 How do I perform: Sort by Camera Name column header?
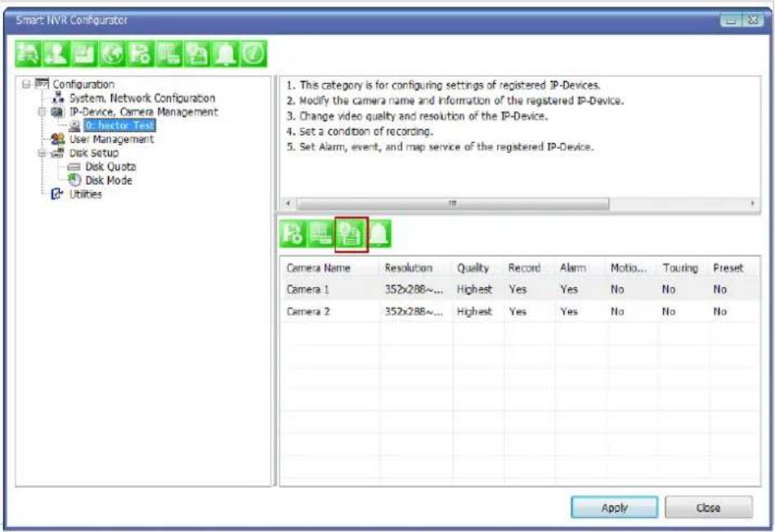330,268
